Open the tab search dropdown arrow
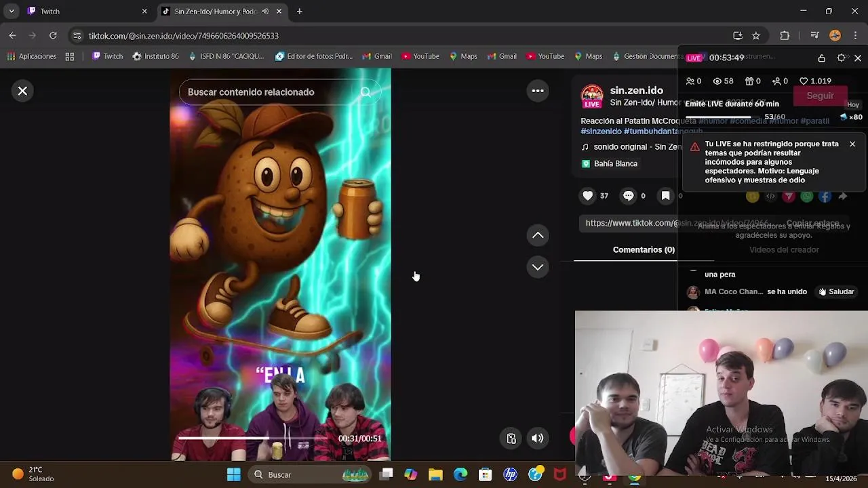868x488 pixels. 11,12
